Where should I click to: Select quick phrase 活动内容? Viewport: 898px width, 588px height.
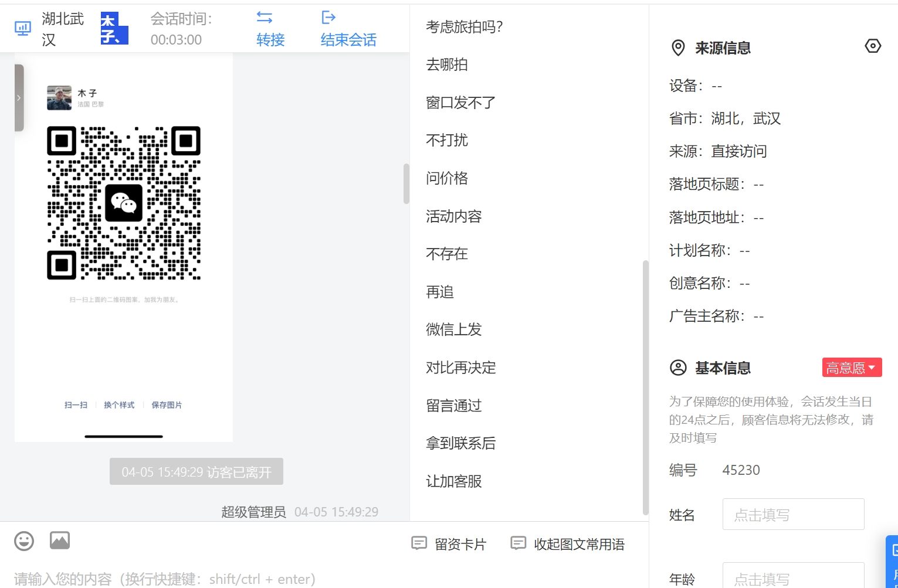point(454,216)
